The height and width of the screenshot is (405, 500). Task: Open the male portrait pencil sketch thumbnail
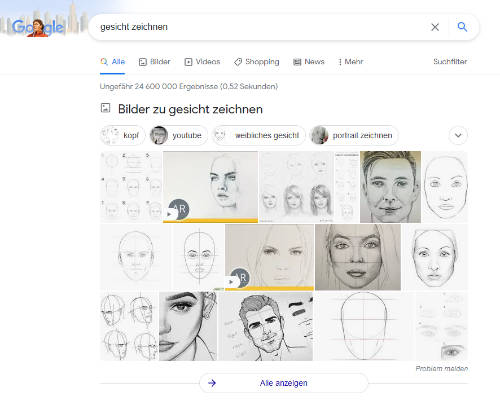390,187
